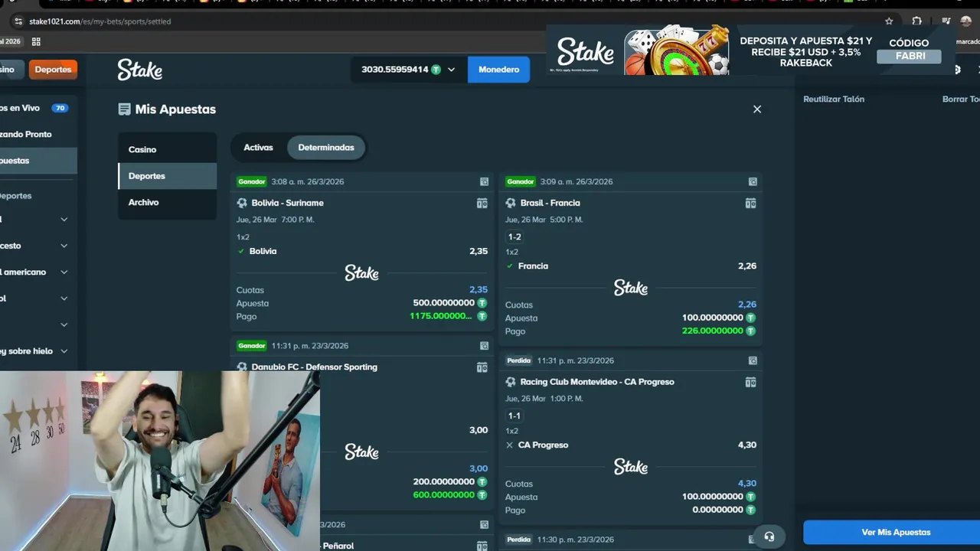Open stats icon for Bolivia - Suriname

[482, 204]
